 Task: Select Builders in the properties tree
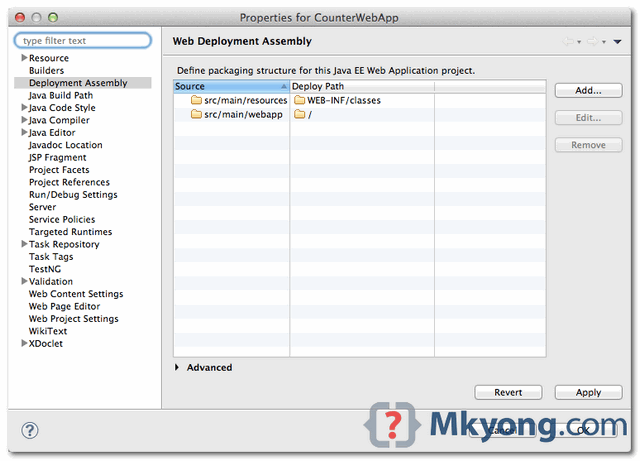47,71
